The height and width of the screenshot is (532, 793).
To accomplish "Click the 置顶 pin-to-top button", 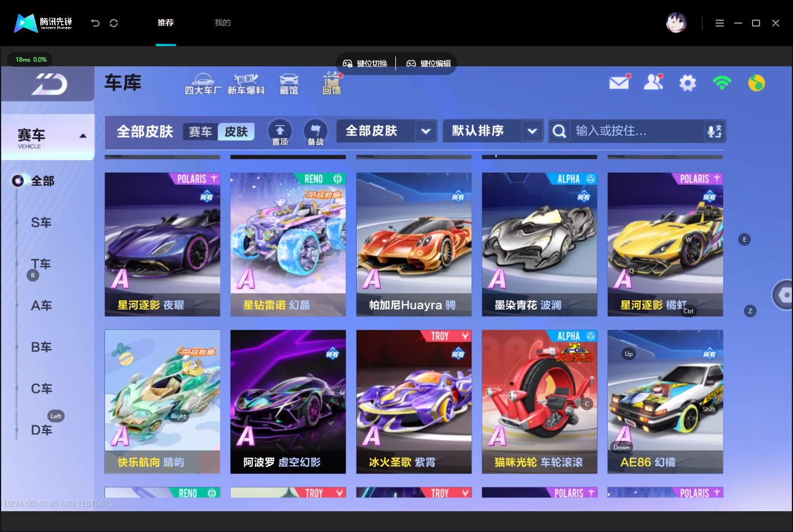I will point(280,132).
